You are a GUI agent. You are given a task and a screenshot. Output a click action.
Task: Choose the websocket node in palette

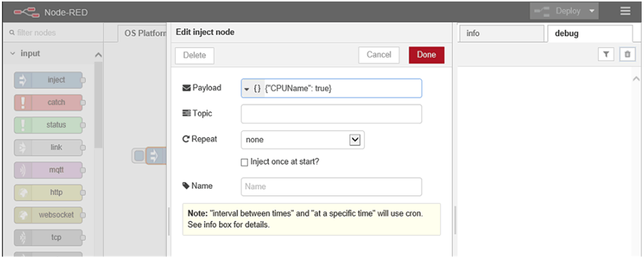tap(49, 215)
